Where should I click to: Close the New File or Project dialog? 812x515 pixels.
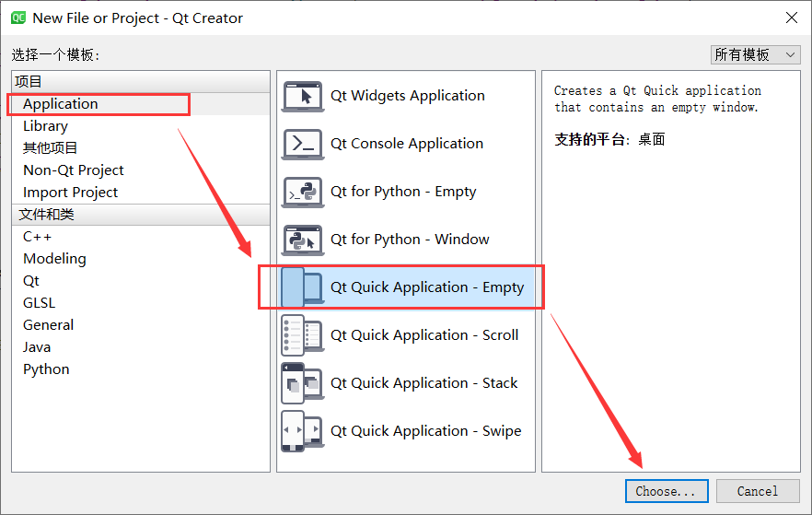click(x=792, y=18)
